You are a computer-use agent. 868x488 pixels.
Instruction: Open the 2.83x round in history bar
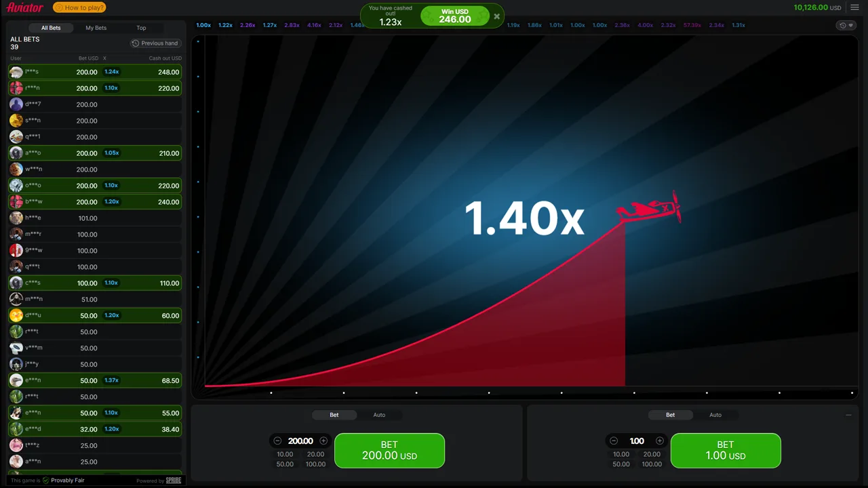[292, 25]
